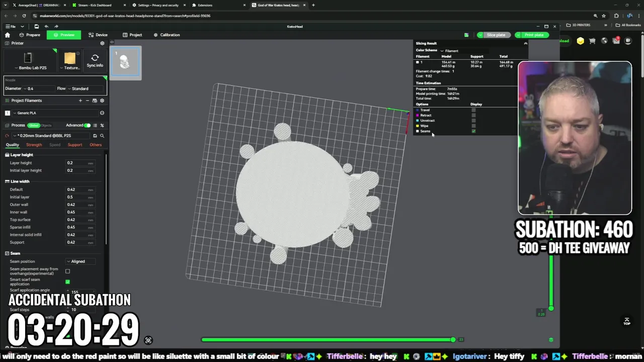Click icon right of subathon timer
This screenshot has height=362, width=644.
[x=148, y=340]
